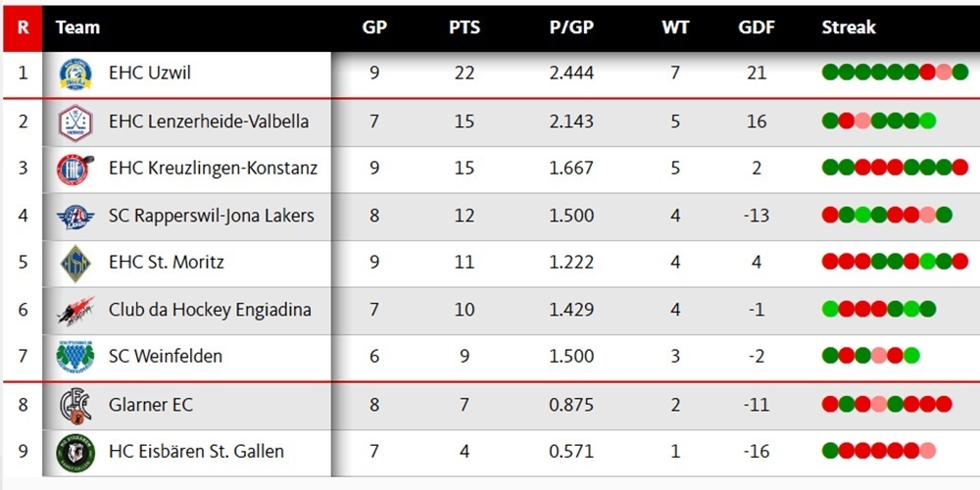Click the HC Eisbären St. Gallen logo
This screenshot has height=490, width=980.
[75, 452]
